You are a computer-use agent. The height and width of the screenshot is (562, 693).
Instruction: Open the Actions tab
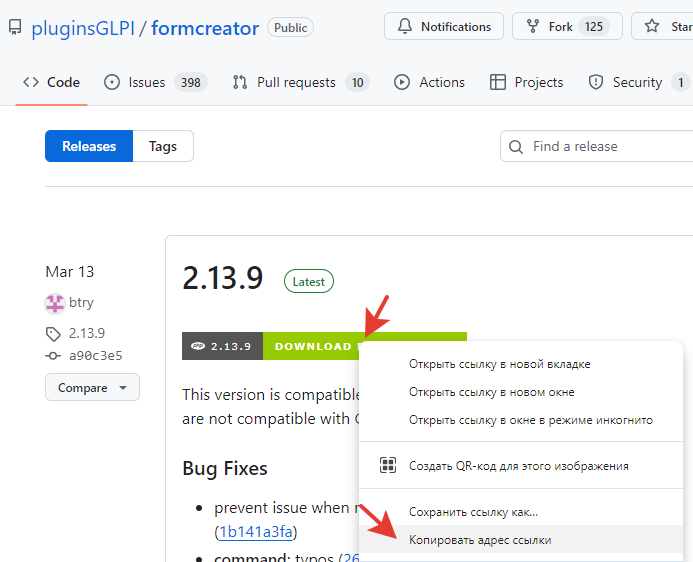(x=429, y=82)
